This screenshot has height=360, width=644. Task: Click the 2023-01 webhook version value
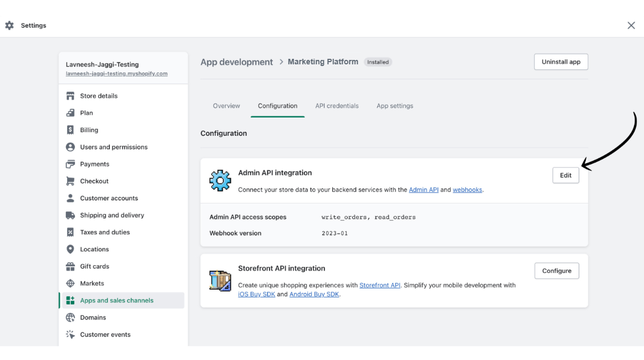point(334,233)
